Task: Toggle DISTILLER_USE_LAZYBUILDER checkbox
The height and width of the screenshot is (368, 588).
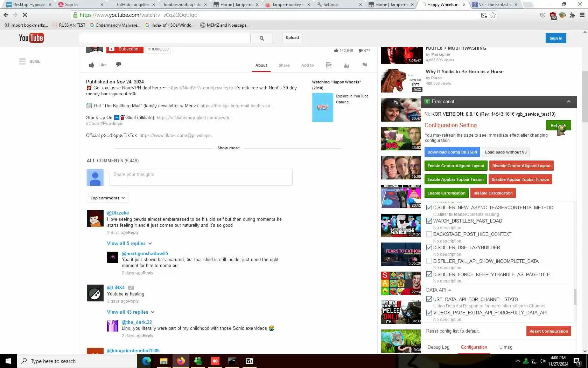Action: (429, 247)
